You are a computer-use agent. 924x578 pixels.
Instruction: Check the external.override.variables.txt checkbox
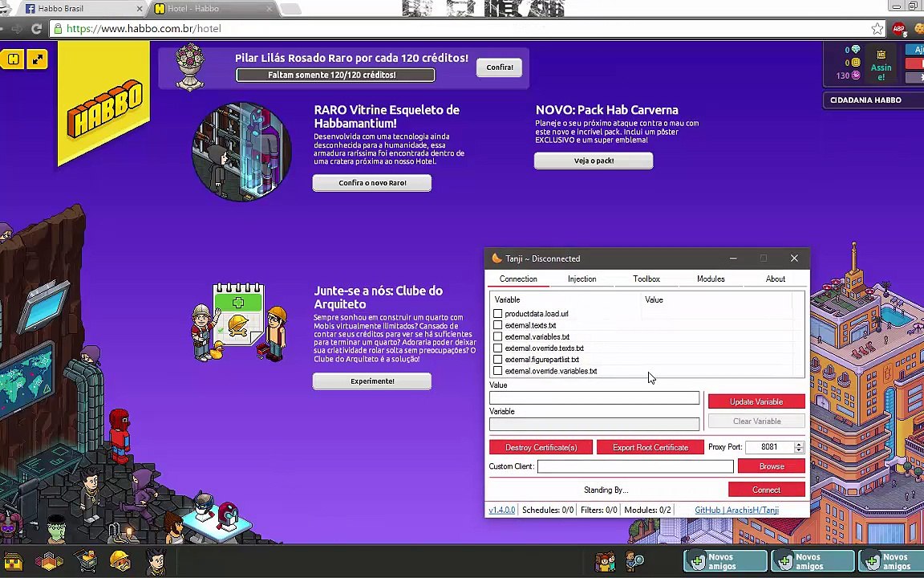pyautogui.click(x=498, y=371)
